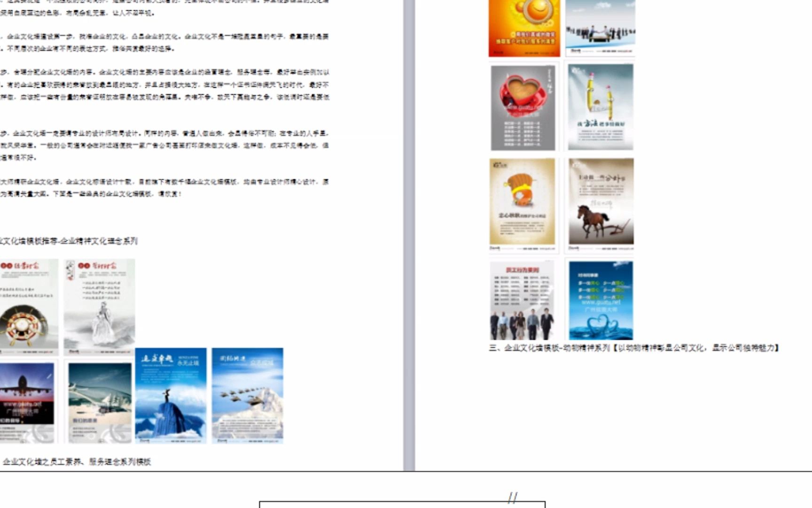Click the 员工行为准则 walking staff poster

tap(522, 301)
